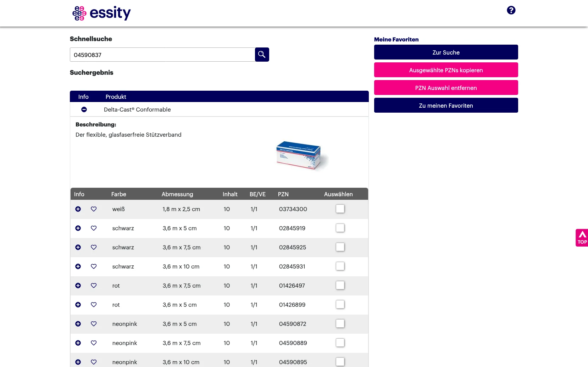Favorite the schwarz 3,6 m x 7,5 cm item

pyautogui.click(x=94, y=247)
